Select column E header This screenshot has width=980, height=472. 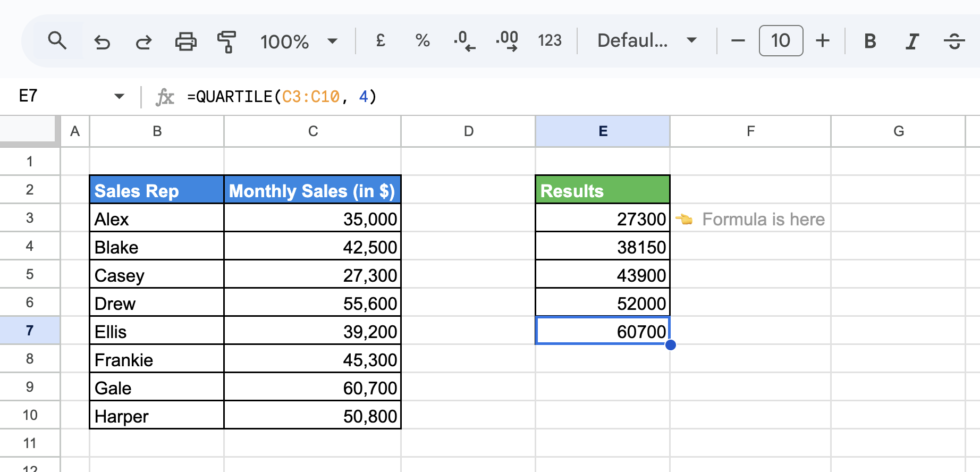tap(603, 131)
